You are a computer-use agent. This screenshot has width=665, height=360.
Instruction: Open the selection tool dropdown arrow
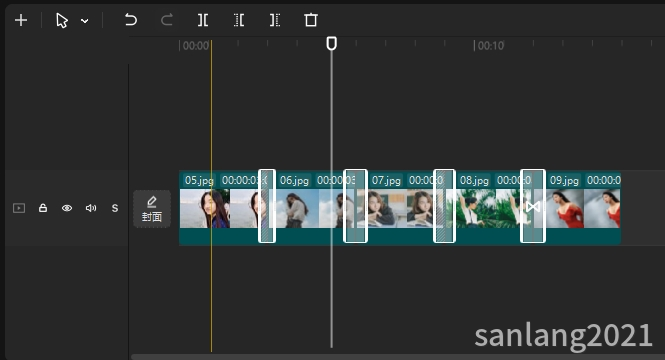tap(85, 21)
